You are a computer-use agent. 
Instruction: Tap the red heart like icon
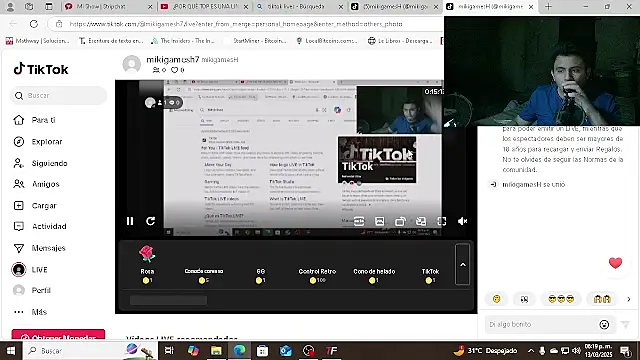[x=616, y=263]
